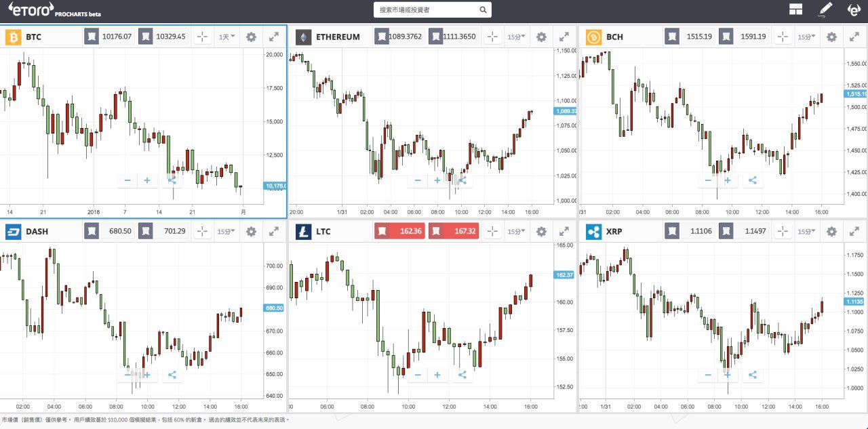Zoom out on the LTC chart
868x429 pixels.
pos(418,374)
